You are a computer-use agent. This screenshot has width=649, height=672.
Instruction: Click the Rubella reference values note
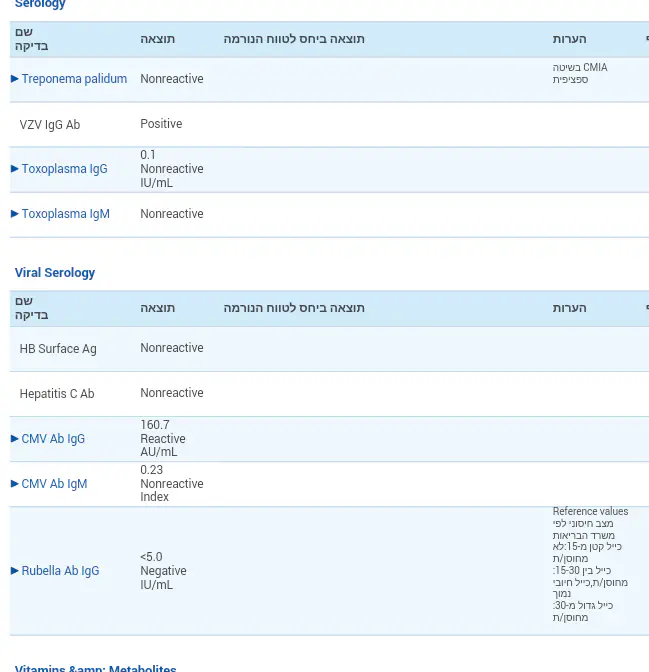click(589, 565)
